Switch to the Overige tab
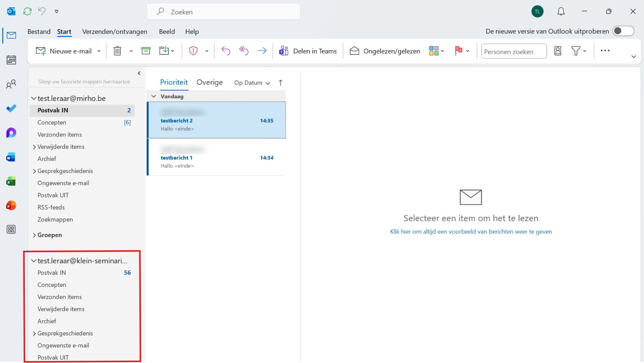Image resolution: width=644 pixels, height=363 pixels. [x=210, y=82]
